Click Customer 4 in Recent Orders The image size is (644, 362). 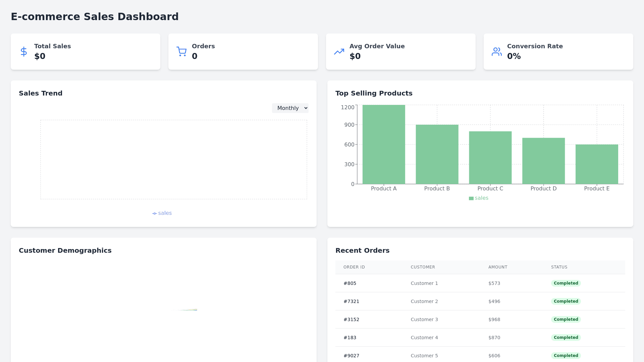424,338
